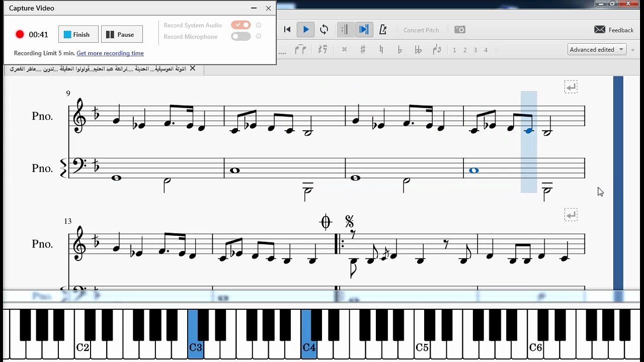Click the plus button beside workspace dropdown
Image resolution: width=644 pixels, height=362 pixels.
tap(633, 50)
